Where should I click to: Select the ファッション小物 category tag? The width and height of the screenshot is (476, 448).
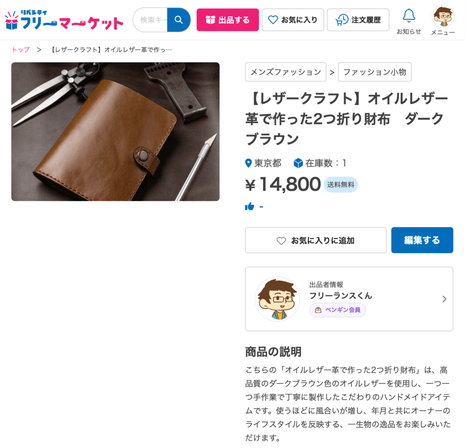(x=375, y=72)
